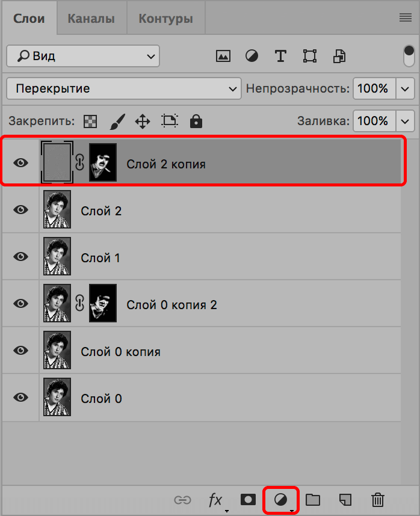Image resolution: width=420 pixels, height=516 pixels.
Task: Click lock image pixels brush icon
Action: click(117, 121)
